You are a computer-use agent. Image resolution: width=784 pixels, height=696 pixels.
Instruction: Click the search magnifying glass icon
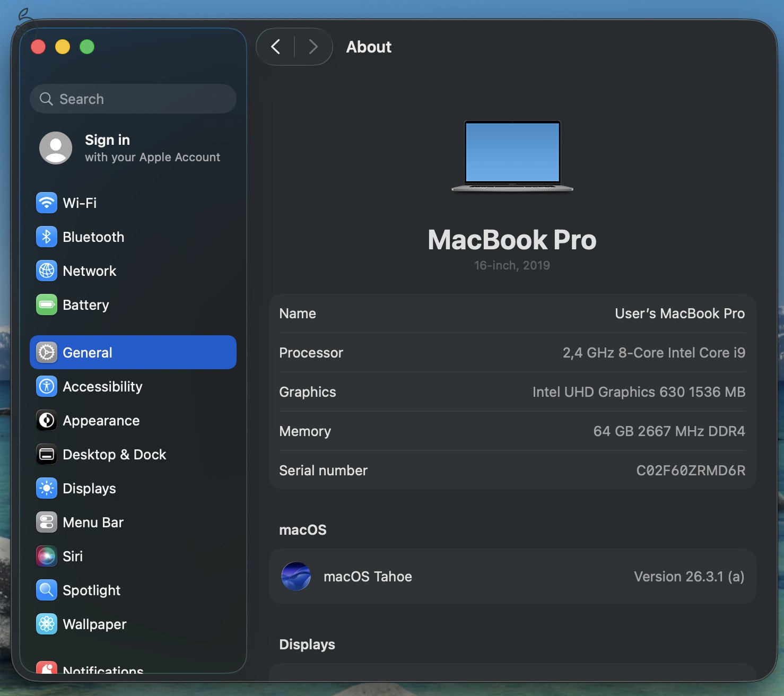click(46, 99)
